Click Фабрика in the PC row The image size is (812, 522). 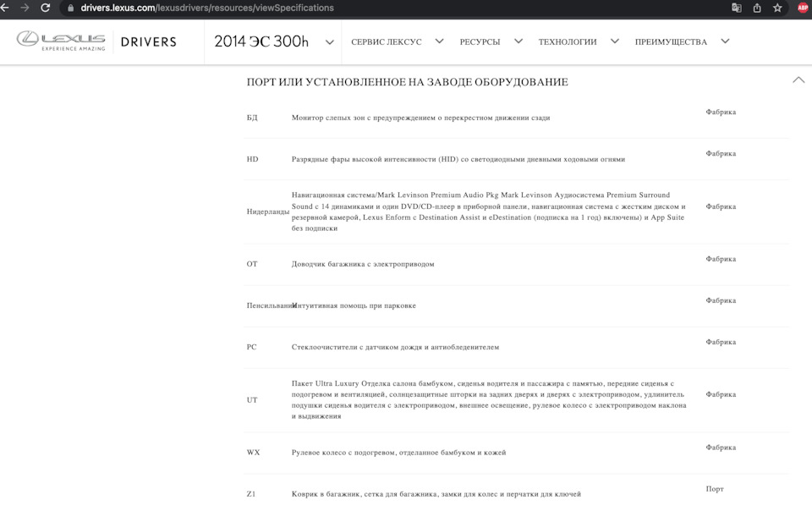click(x=721, y=342)
